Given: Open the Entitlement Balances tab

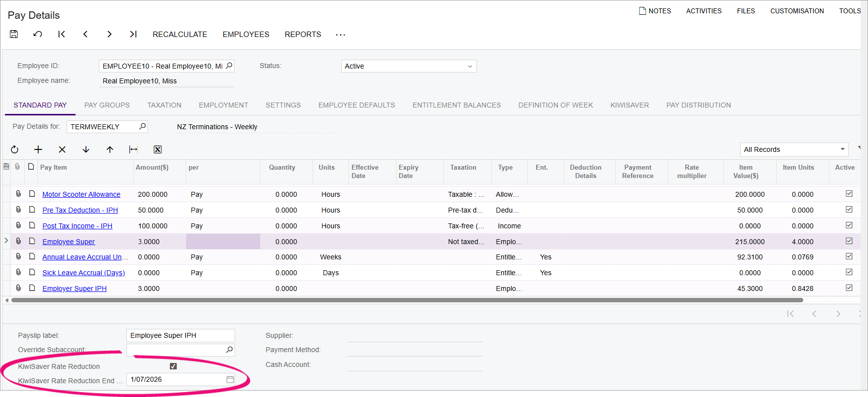Looking at the screenshot, I should pyautogui.click(x=456, y=105).
